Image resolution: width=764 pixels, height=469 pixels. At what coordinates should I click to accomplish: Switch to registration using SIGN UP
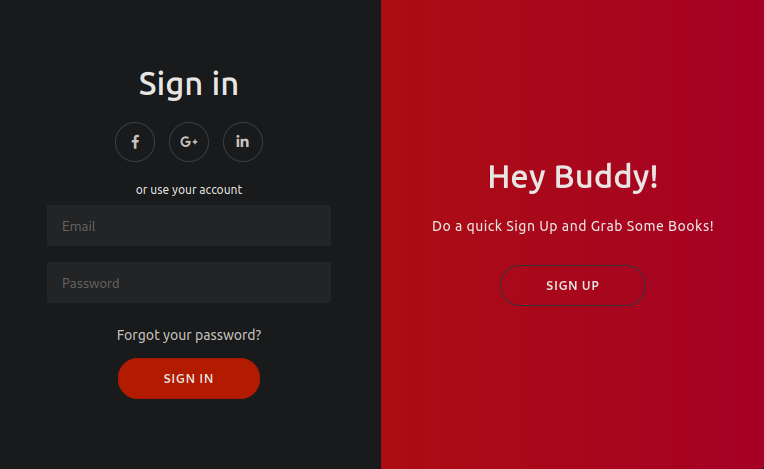coord(573,286)
